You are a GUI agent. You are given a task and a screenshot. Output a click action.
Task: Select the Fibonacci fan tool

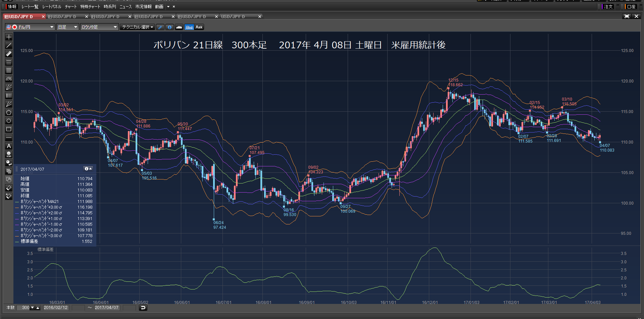tap(9, 87)
